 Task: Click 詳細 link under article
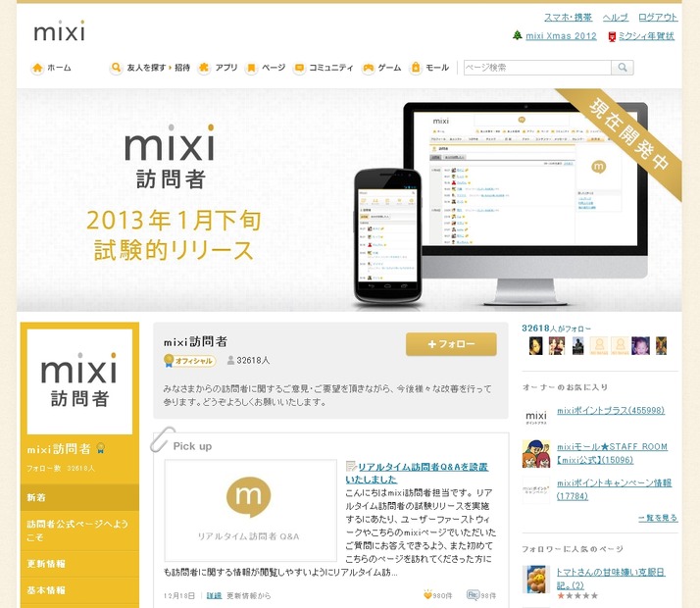215,595
